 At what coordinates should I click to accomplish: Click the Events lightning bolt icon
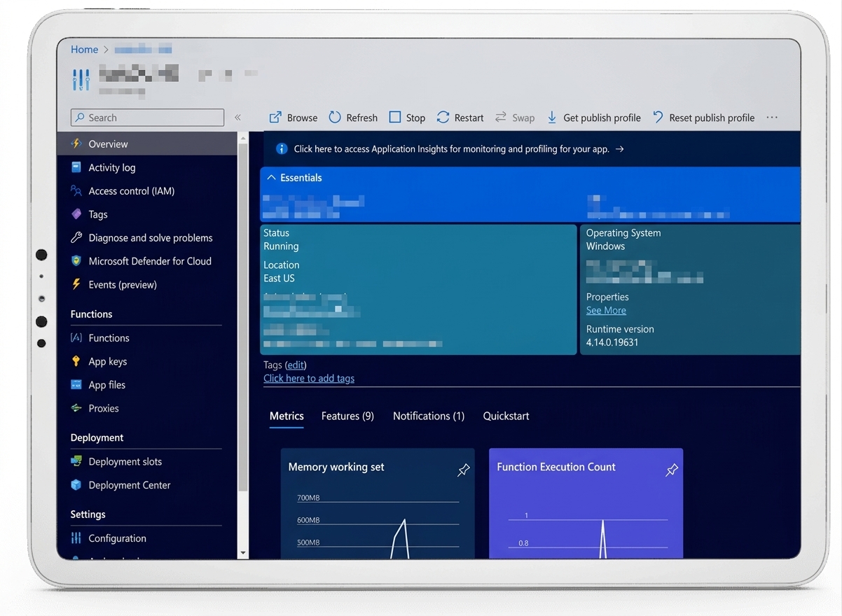click(76, 284)
